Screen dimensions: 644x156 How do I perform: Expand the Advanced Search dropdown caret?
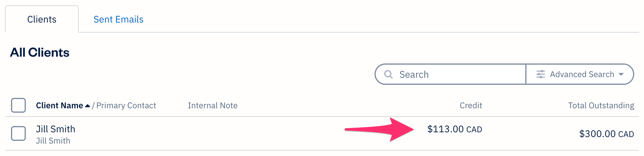tap(621, 74)
